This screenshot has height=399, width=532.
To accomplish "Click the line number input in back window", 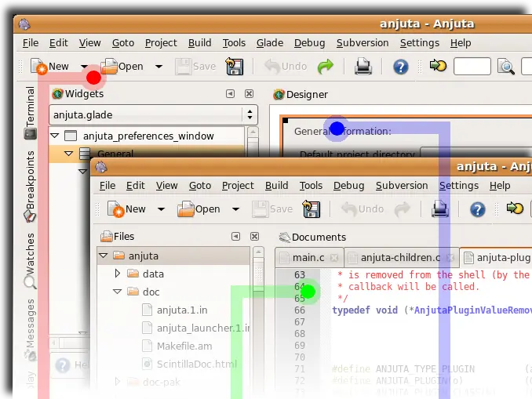I will pos(472,66).
